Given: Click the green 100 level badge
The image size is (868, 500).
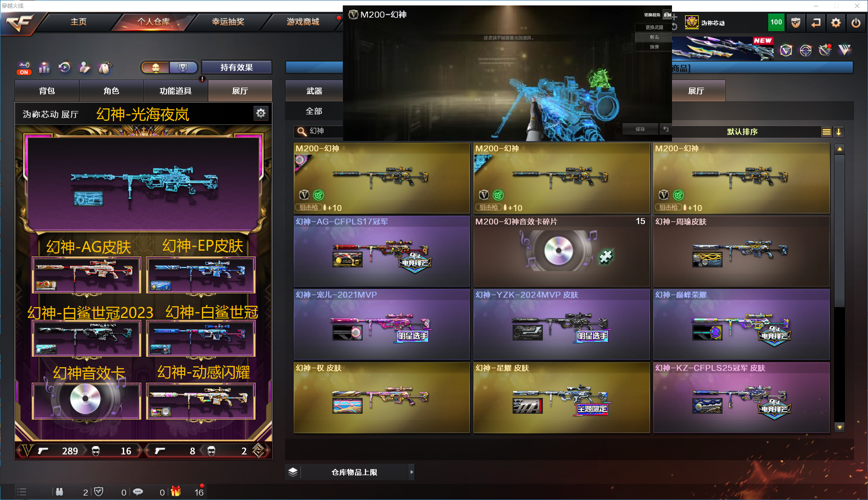Looking at the screenshot, I should (776, 22).
